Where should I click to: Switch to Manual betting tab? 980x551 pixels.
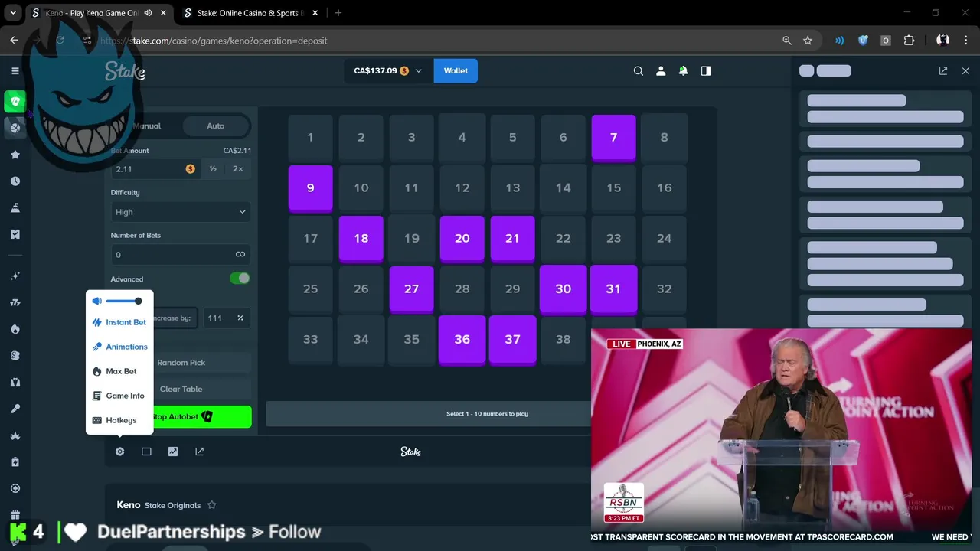tap(145, 126)
